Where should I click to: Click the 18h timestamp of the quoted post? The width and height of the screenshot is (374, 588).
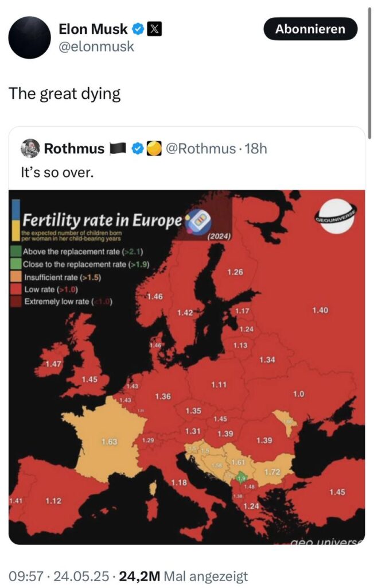[x=256, y=149]
